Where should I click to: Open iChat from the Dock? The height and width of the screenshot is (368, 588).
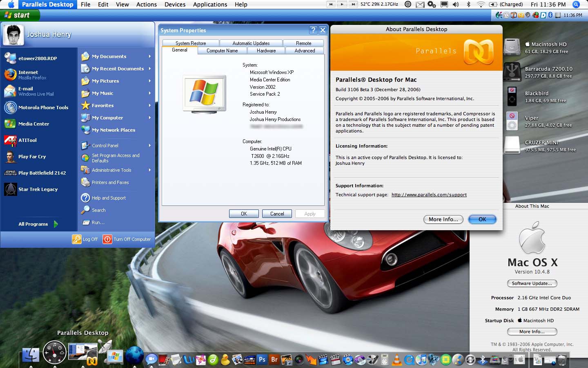[151, 359]
